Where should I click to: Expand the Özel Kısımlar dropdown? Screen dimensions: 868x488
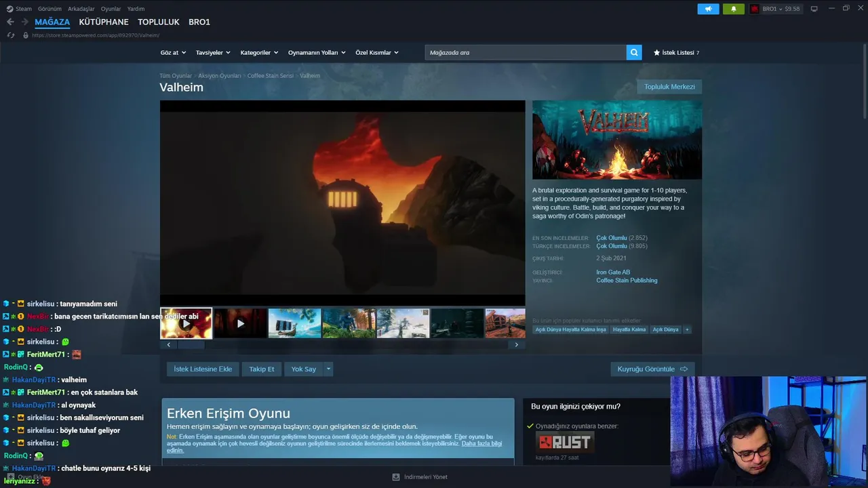(377, 52)
